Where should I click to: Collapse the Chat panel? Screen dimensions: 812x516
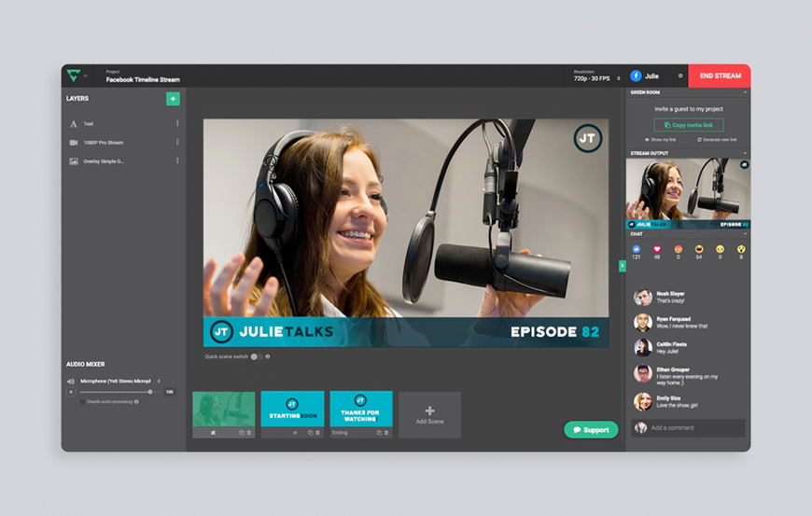[x=745, y=234]
